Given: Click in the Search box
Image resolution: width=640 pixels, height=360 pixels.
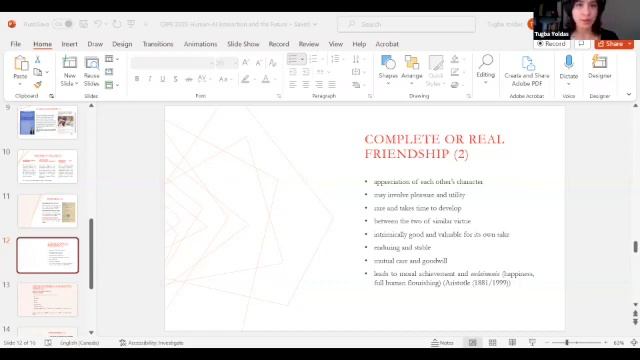Looking at the screenshot, I should tap(407, 24).
